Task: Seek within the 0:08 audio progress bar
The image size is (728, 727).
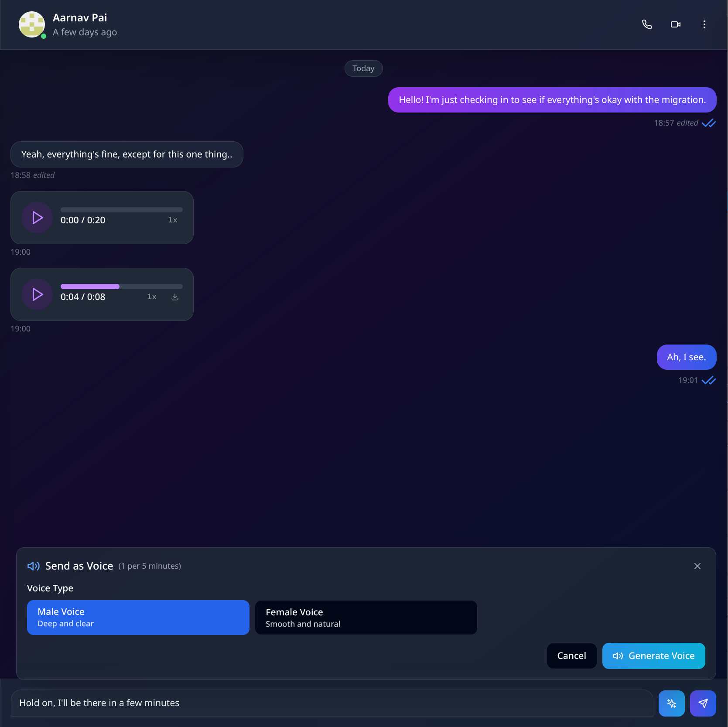Action: [122, 287]
